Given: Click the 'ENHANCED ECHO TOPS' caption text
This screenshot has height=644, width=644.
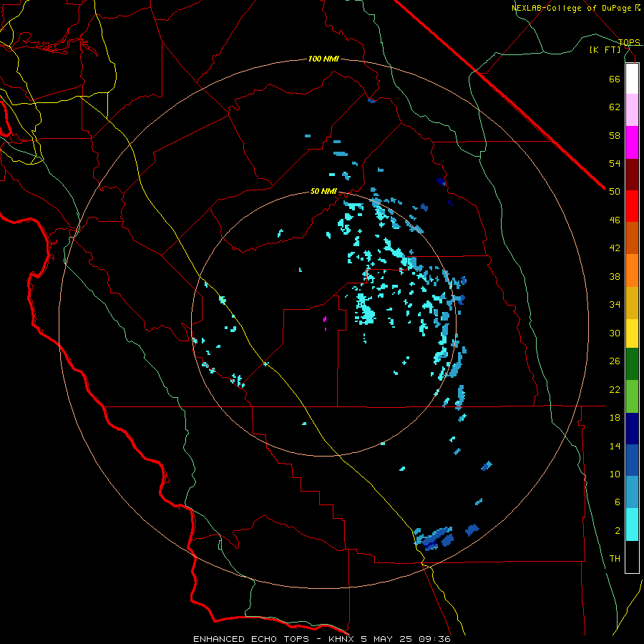Looking at the screenshot, I should click(251, 639).
